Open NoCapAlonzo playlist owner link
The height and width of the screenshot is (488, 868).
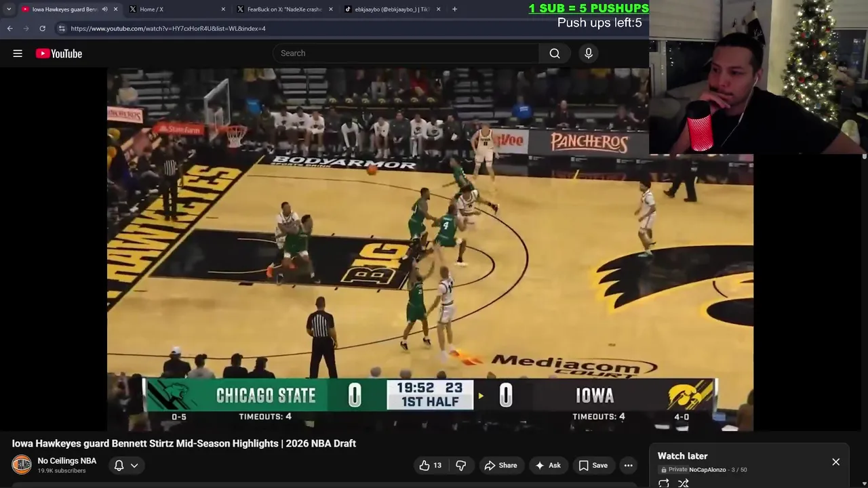click(707, 470)
